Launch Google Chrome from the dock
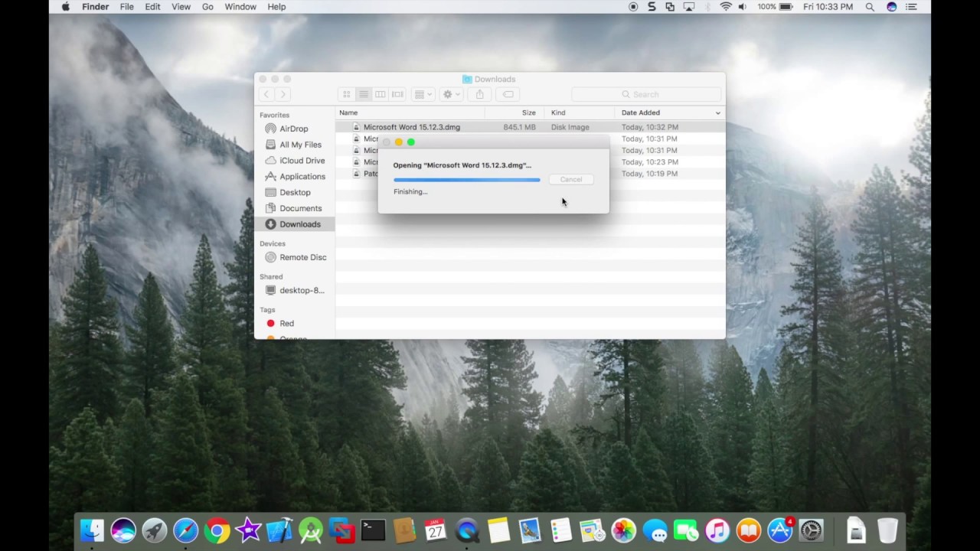980x551 pixels. pyautogui.click(x=217, y=530)
